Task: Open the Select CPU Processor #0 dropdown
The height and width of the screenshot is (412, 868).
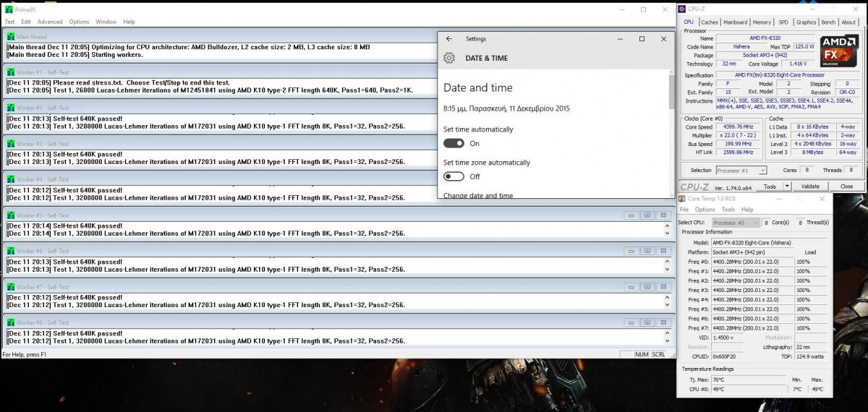Action: click(735, 223)
